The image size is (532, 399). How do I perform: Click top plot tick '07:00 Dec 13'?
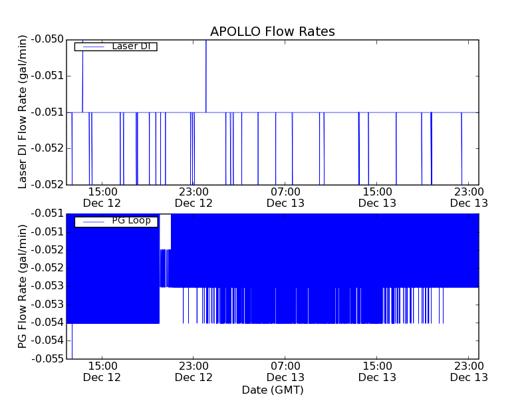click(285, 198)
